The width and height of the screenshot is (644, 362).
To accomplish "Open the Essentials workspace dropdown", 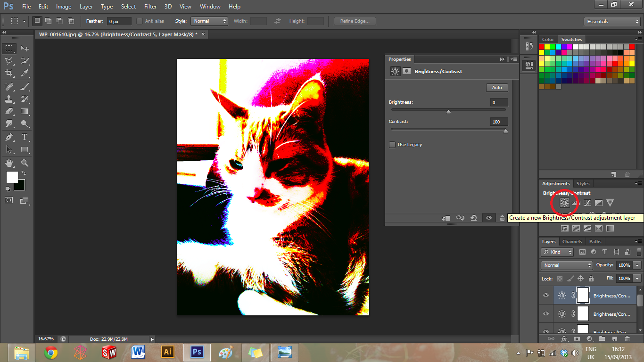I will coord(612,22).
